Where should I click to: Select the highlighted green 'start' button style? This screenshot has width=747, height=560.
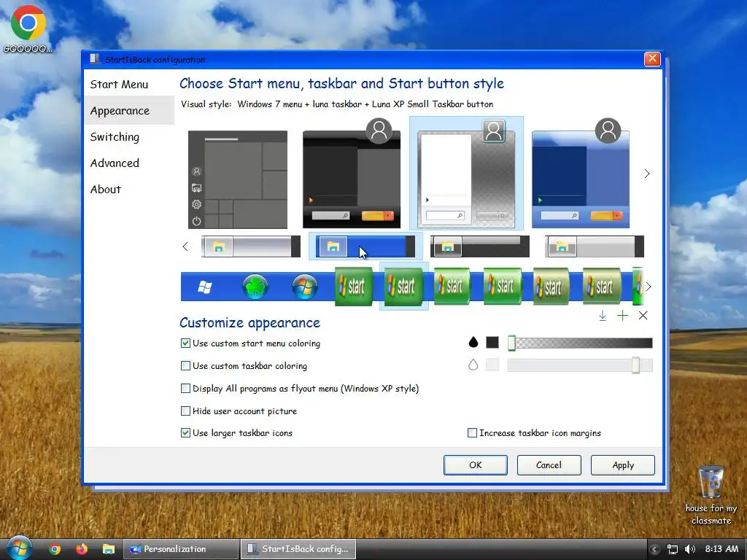click(x=404, y=286)
